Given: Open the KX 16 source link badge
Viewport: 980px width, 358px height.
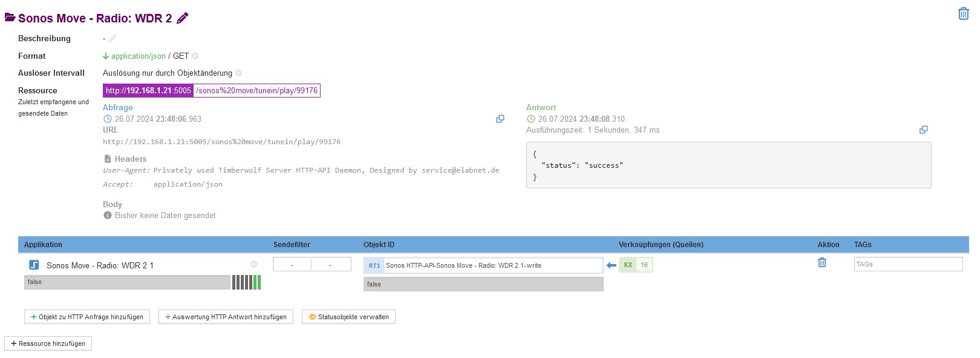Looking at the screenshot, I should pyautogui.click(x=636, y=265).
